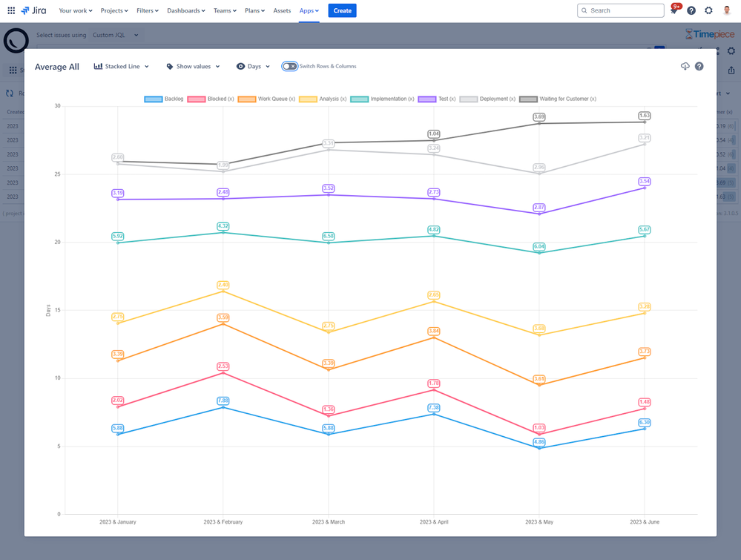Click the Average All chart title

click(56, 67)
